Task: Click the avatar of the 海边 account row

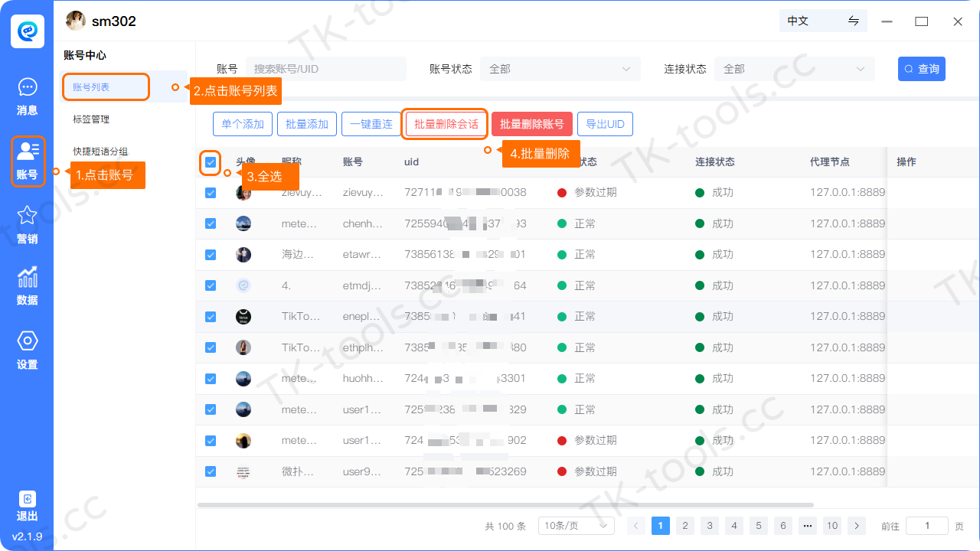Action: point(243,255)
